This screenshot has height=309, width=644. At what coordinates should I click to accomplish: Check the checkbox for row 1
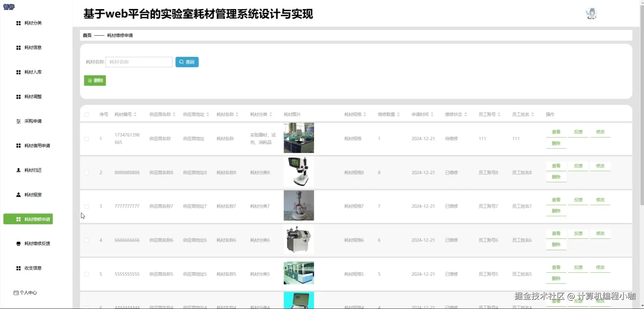[87, 139]
